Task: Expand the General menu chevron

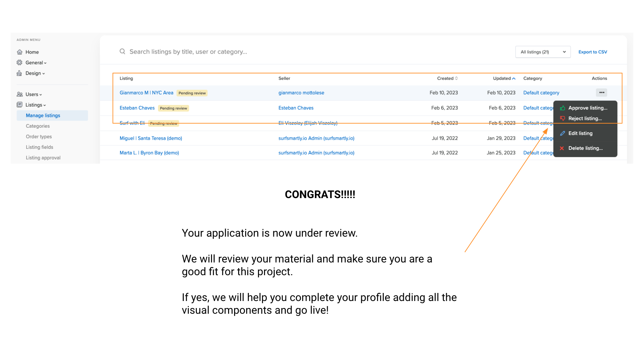Action: tap(45, 63)
